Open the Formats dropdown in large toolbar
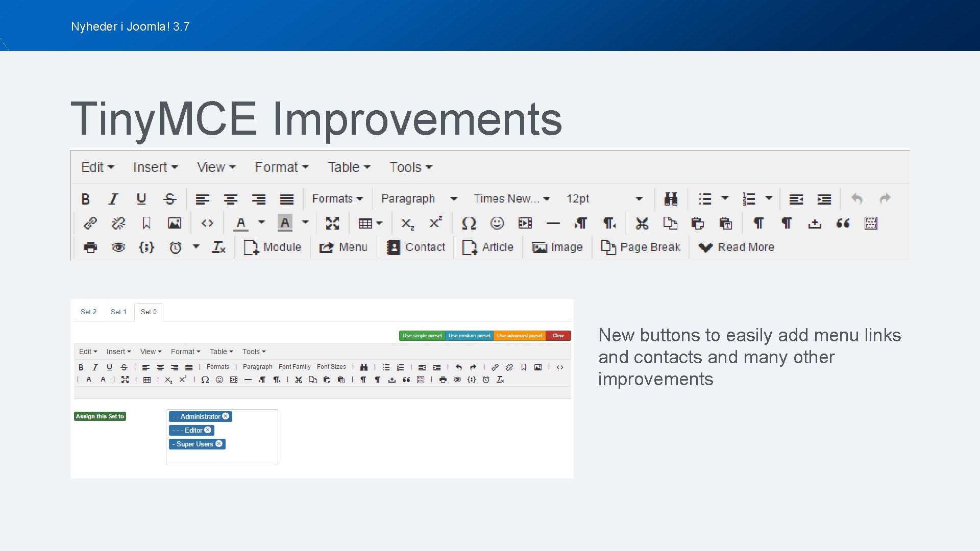Image resolution: width=980 pixels, height=551 pixels. pyautogui.click(x=337, y=198)
